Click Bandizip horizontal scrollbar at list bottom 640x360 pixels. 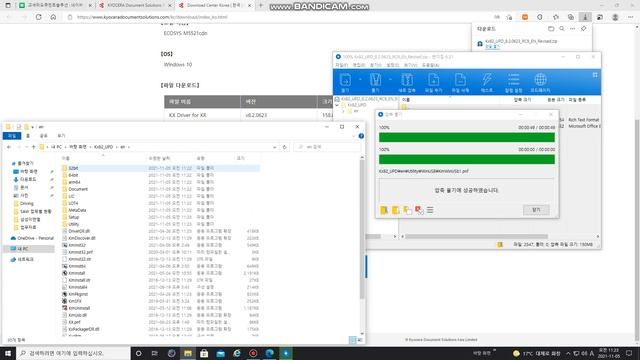[476, 236]
